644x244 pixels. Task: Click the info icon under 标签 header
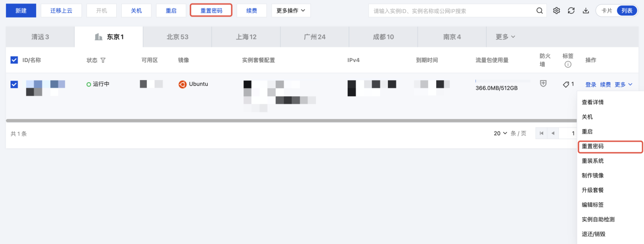point(568,65)
